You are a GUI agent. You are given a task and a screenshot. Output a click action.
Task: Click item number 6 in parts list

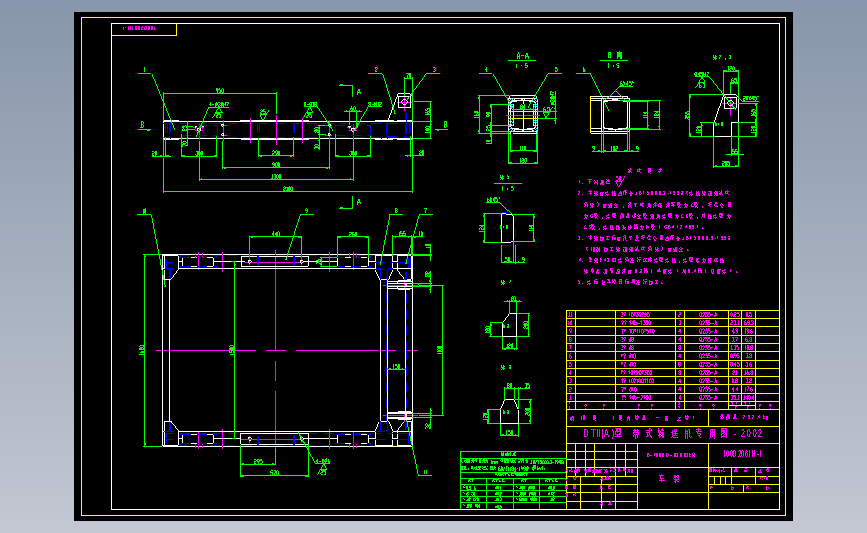tap(571, 356)
